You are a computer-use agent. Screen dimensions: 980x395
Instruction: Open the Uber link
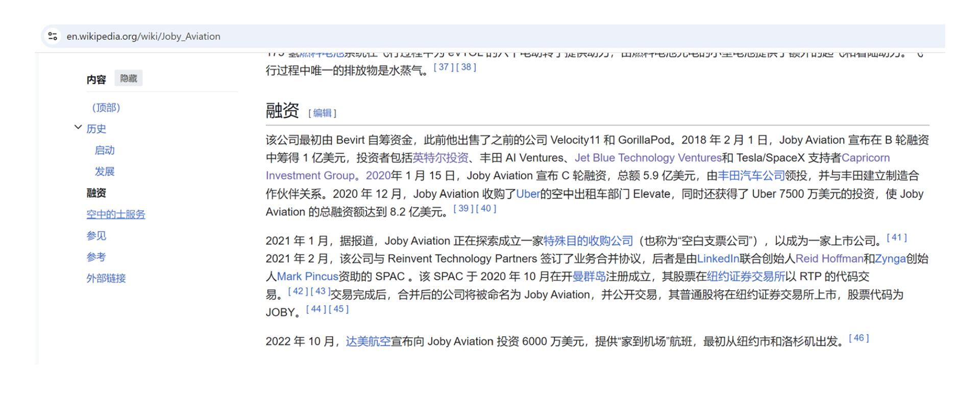coord(528,194)
